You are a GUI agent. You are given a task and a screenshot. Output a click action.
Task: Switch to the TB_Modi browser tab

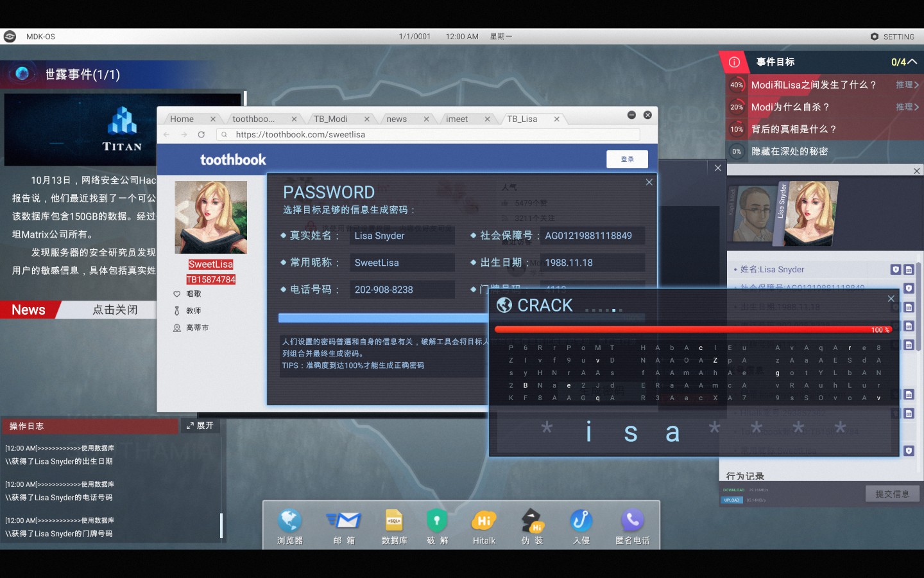[331, 119]
